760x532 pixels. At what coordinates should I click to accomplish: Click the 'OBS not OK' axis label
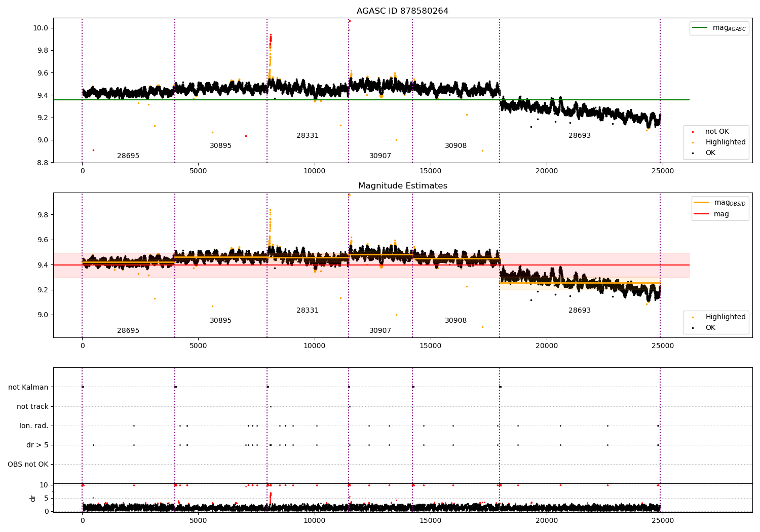tap(28, 464)
